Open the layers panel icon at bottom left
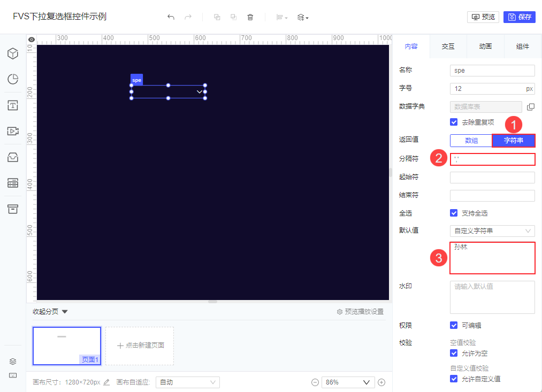This screenshot has width=542, height=392. 13,362
